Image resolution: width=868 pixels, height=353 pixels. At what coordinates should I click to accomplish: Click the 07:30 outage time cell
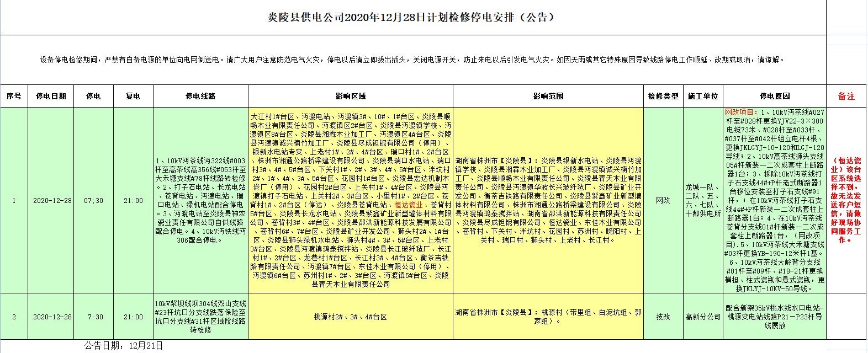93,201
